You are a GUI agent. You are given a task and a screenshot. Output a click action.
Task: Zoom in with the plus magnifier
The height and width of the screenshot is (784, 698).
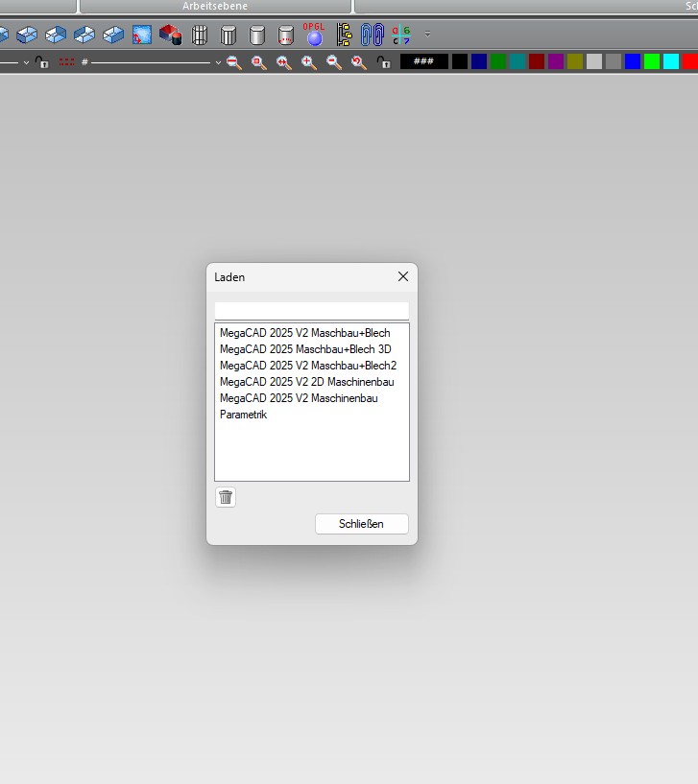click(309, 62)
